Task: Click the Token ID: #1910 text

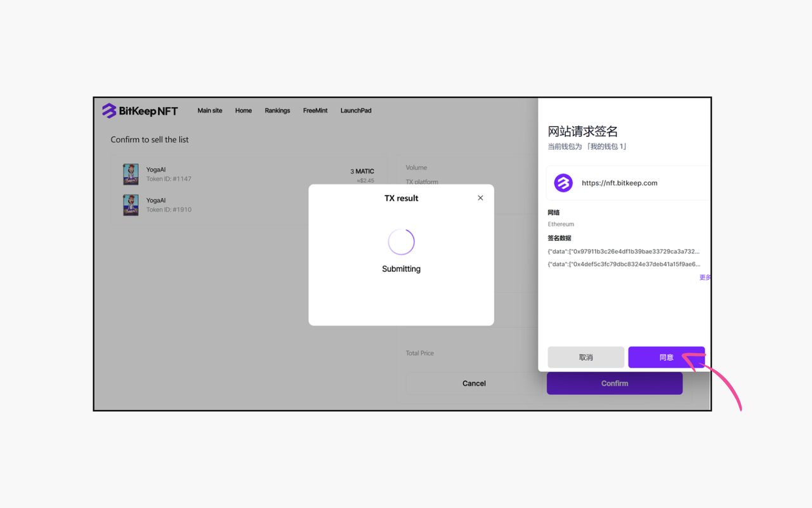Action: click(169, 210)
